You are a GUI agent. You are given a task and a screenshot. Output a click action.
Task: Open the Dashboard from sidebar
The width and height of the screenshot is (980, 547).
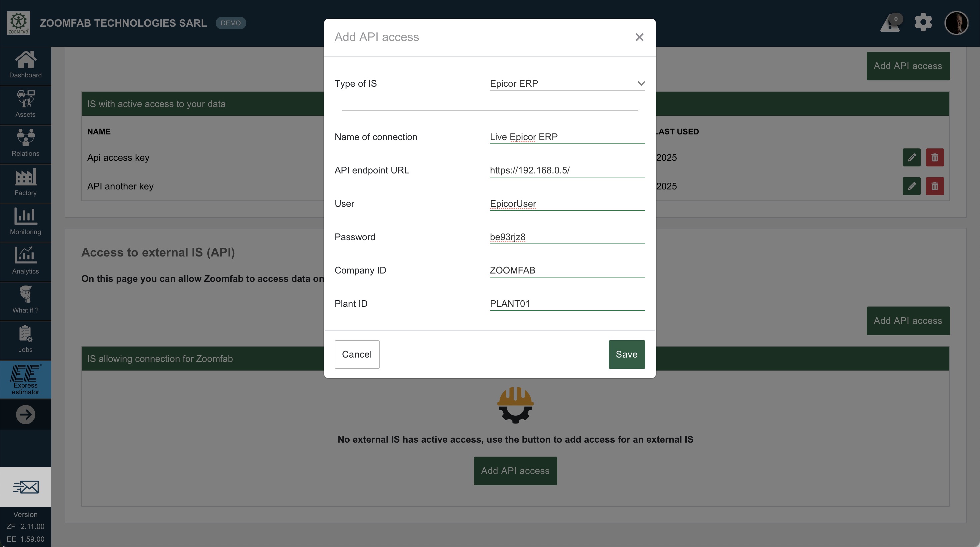[x=25, y=65]
